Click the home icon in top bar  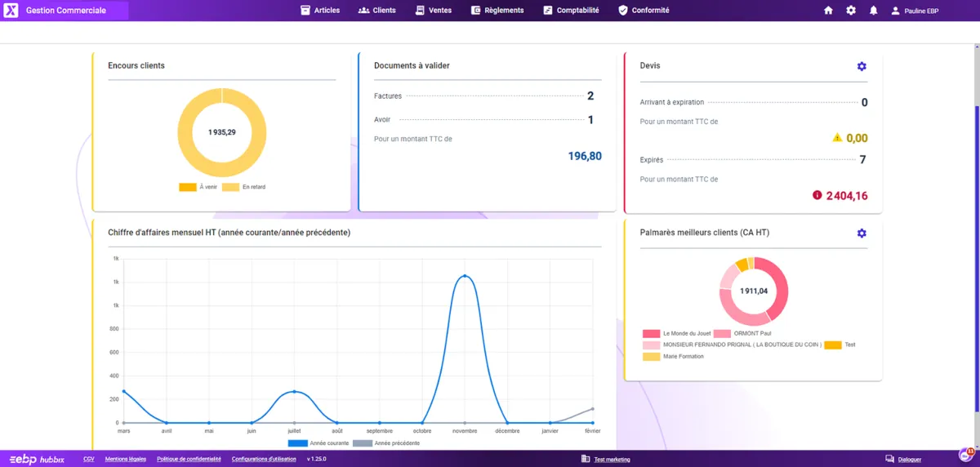[828, 11]
